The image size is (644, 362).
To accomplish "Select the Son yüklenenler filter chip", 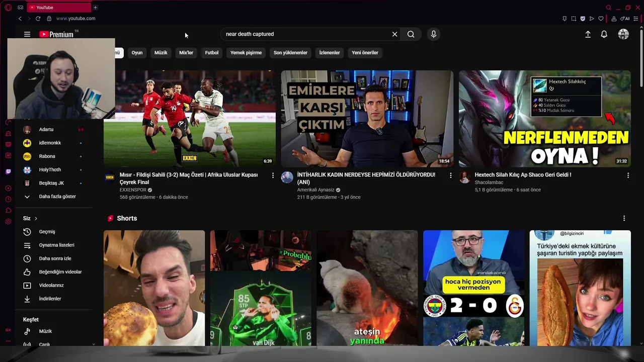I will click(290, 53).
